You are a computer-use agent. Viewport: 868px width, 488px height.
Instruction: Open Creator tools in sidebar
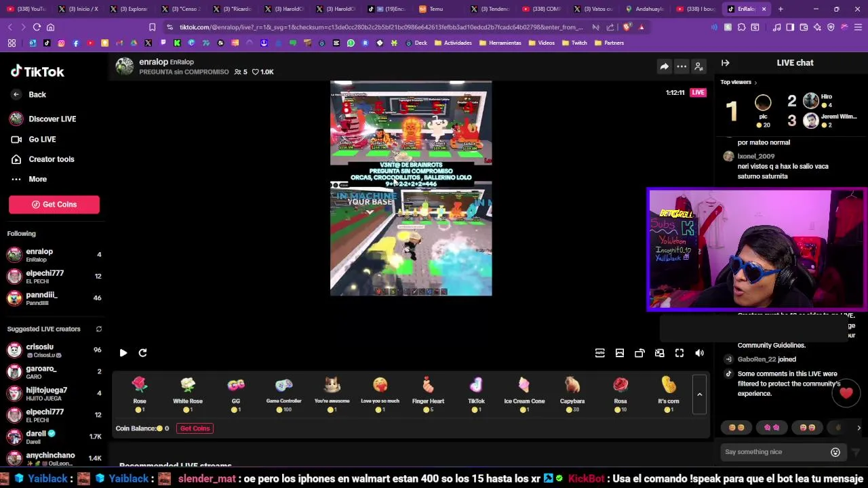pos(43,159)
